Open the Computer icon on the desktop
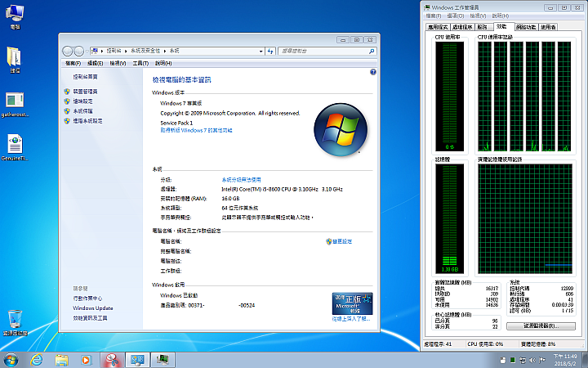 pyautogui.click(x=15, y=16)
